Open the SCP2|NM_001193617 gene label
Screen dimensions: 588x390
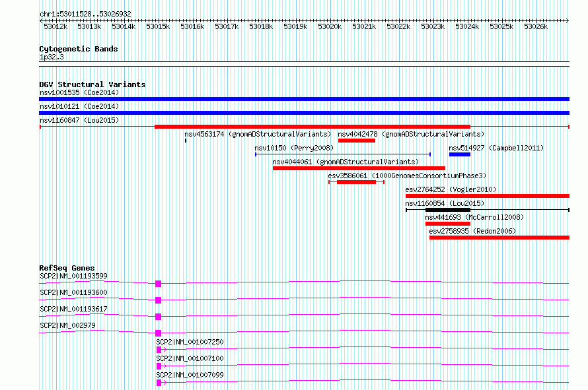tap(73, 309)
